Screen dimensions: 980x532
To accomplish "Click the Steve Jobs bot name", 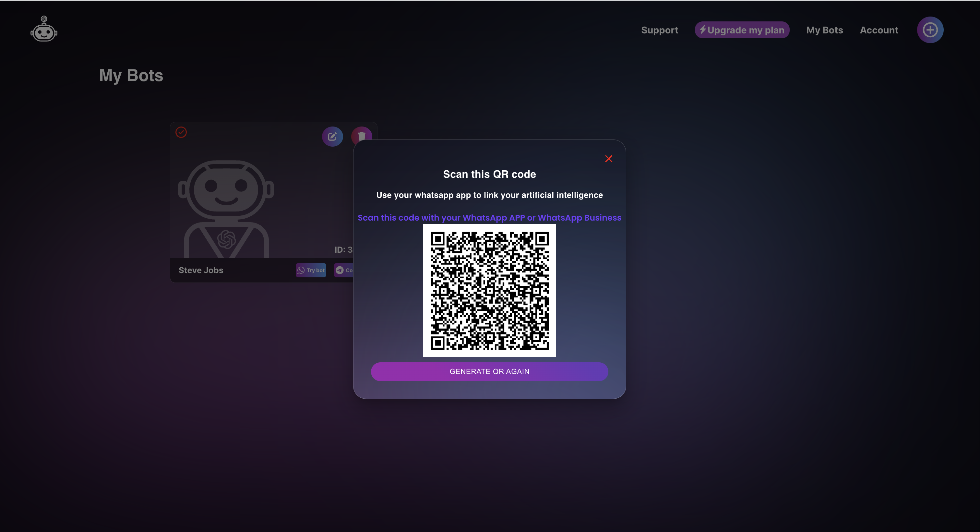I will click(x=201, y=270).
